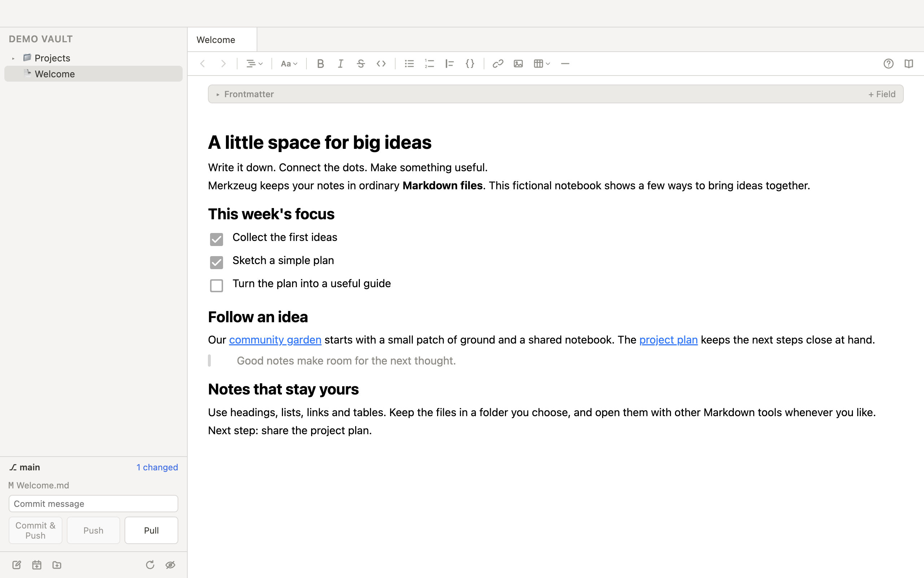Viewport: 924px width, 578px height.
Task: Apply strikethrough formatting
Action: (x=361, y=64)
